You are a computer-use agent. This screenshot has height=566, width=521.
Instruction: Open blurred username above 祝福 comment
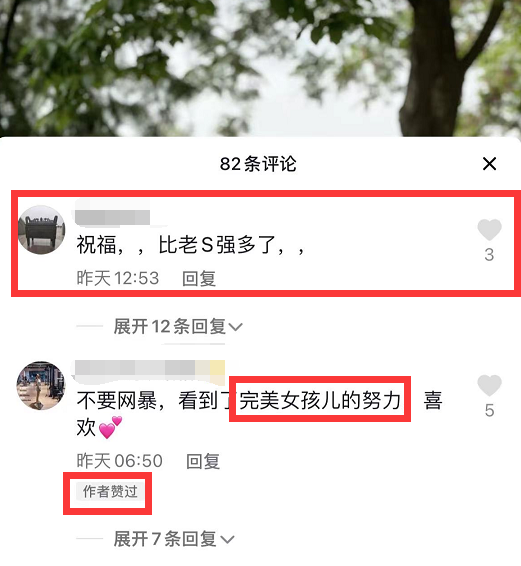tap(112, 217)
